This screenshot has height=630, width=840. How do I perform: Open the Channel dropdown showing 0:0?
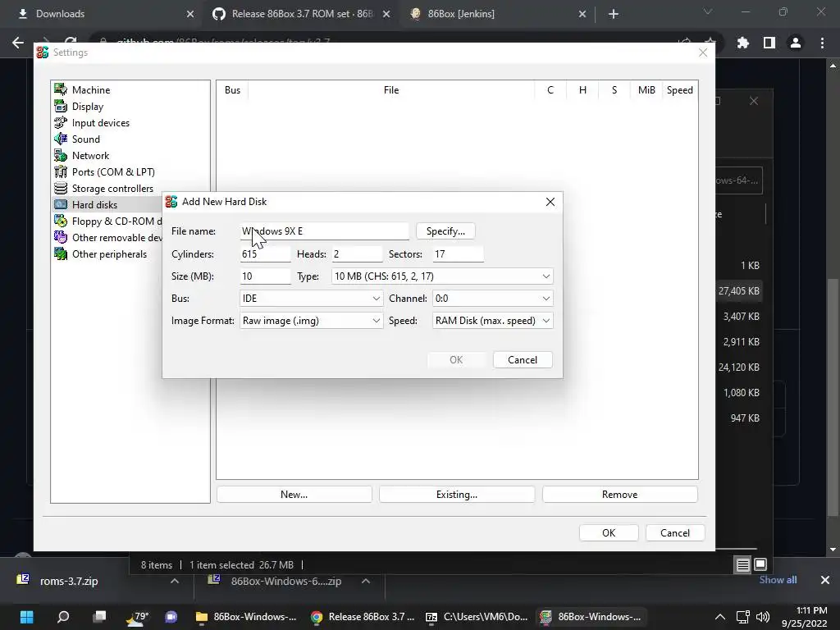click(x=492, y=299)
